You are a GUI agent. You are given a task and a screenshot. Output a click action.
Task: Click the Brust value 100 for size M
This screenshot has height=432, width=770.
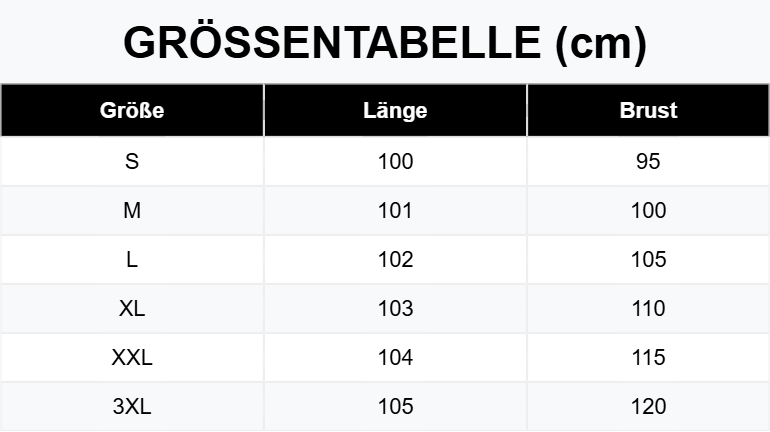coord(648,211)
